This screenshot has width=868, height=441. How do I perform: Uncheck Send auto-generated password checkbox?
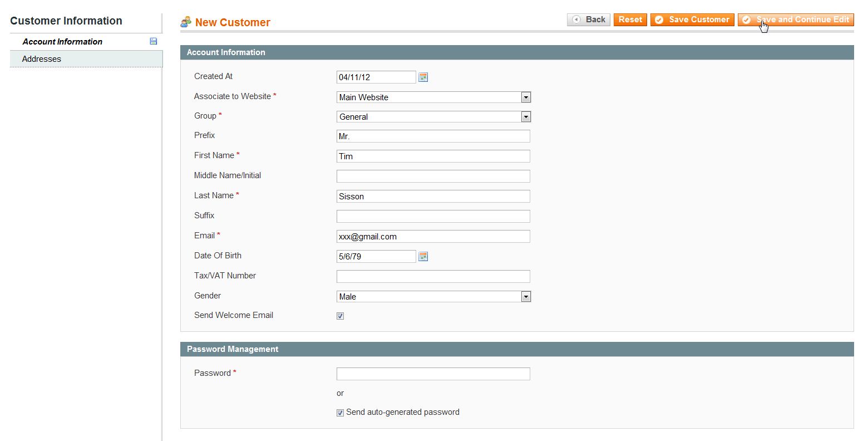click(340, 413)
